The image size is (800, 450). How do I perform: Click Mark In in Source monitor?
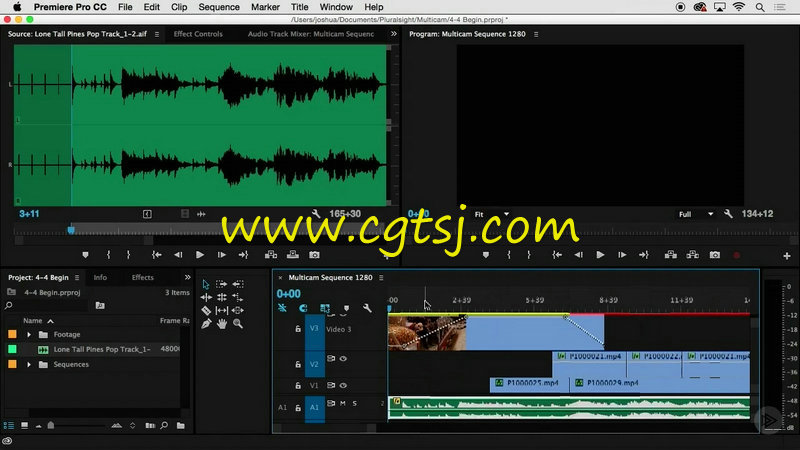(108, 255)
